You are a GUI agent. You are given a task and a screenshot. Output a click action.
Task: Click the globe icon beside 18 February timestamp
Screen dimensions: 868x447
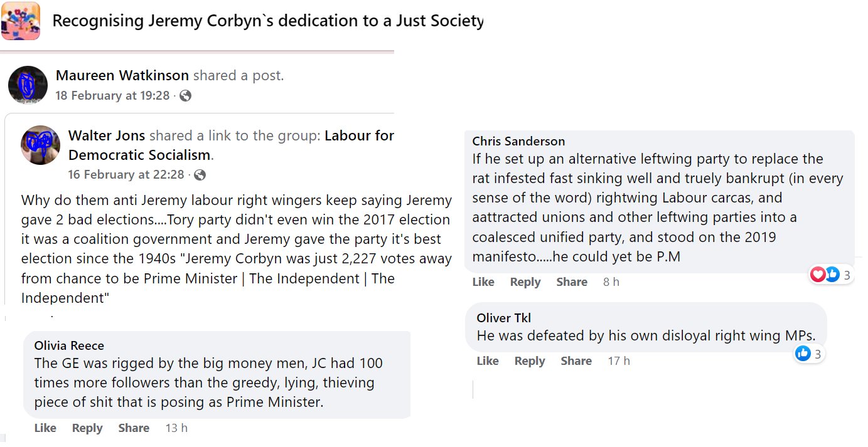185,96
